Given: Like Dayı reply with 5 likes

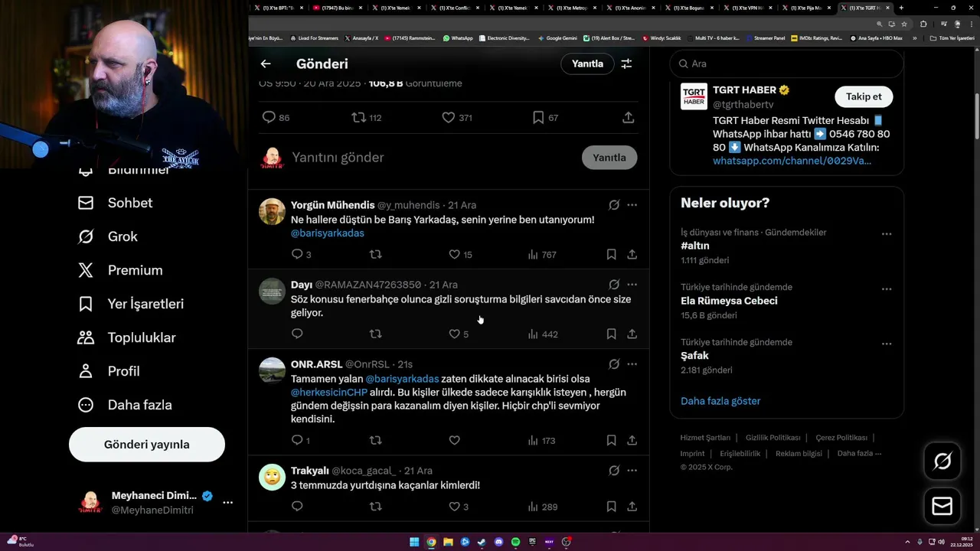Looking at the screenshot, I should (x=454, y=334).
